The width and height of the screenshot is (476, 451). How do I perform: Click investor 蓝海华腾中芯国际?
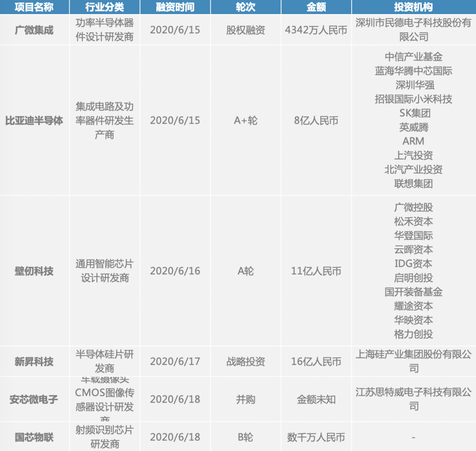pyautogui.click(x=414, y=70)
